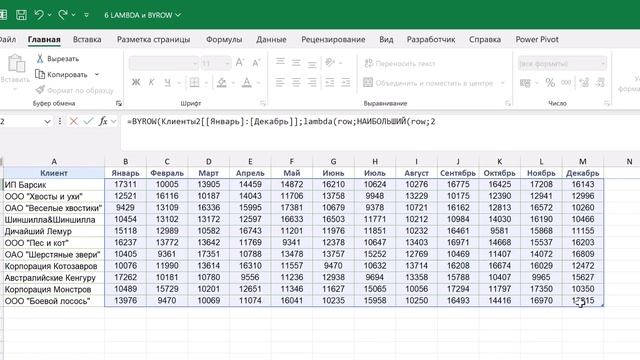Align text left icon

(x=280, y=82)
